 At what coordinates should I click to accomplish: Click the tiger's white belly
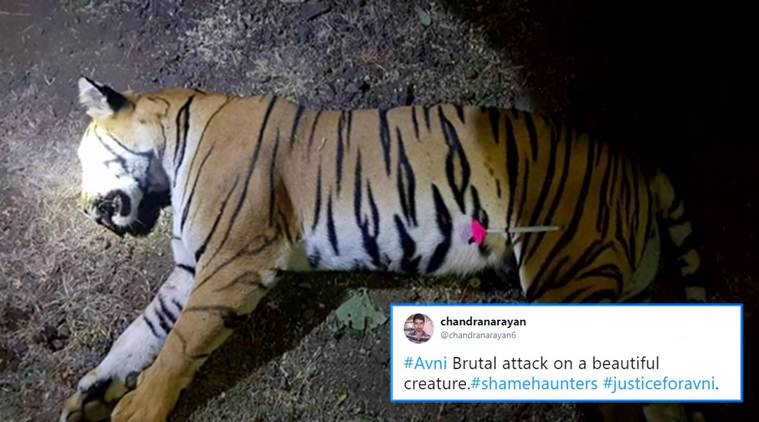[387, 247]
